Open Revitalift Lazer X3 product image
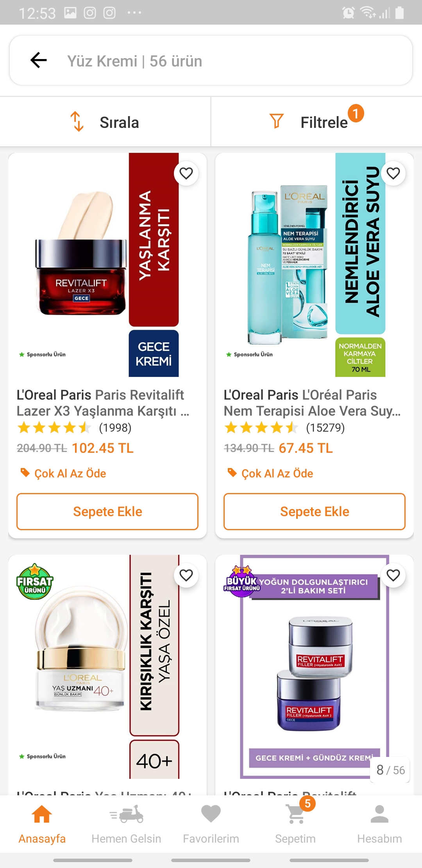Screen dimensions: 422x868 107,265
